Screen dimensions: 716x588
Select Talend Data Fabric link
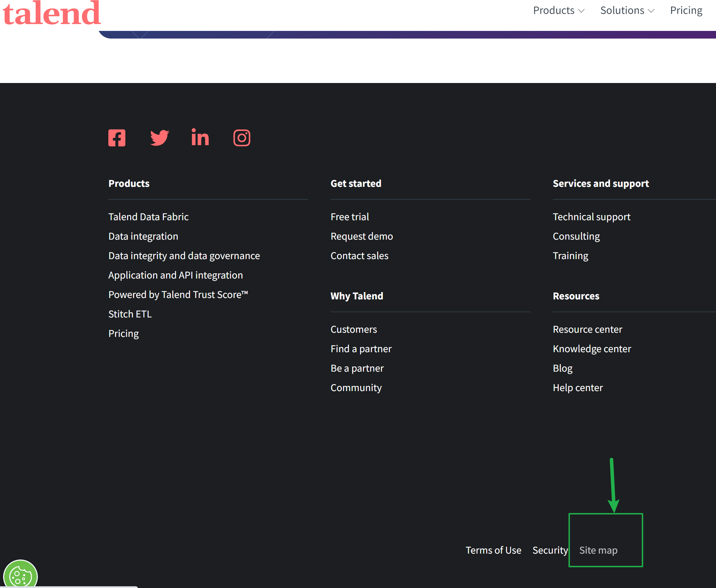[x=148, y=217]
